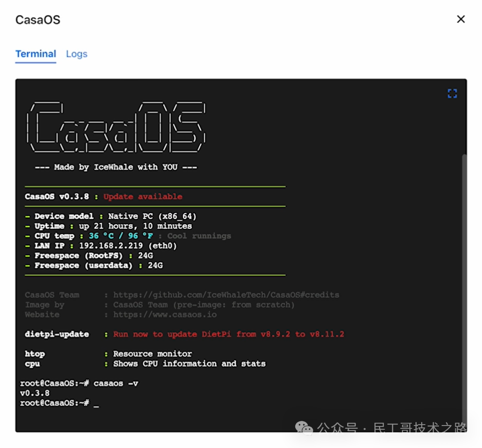Click the LAN IP 192.168.2.219 value

point(111,246)
